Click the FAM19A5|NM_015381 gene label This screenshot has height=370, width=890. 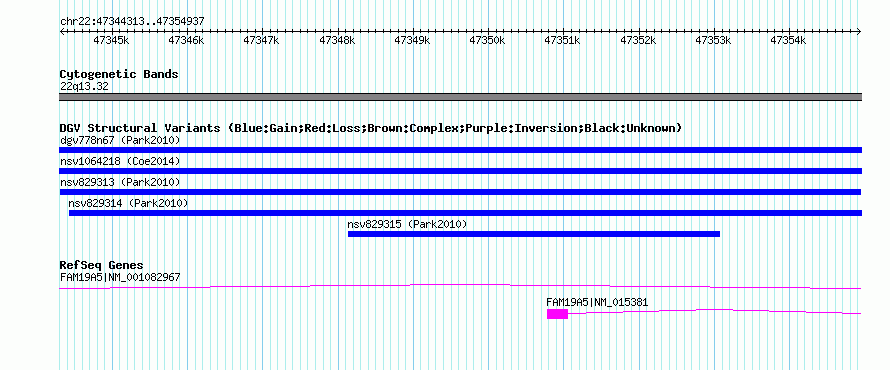point(597,302)
